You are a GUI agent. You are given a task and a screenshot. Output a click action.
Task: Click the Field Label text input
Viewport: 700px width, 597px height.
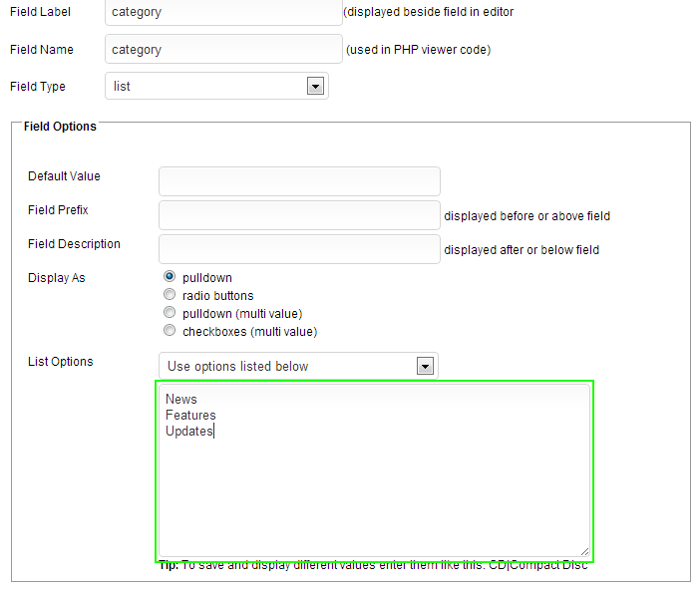click(222, 12)
